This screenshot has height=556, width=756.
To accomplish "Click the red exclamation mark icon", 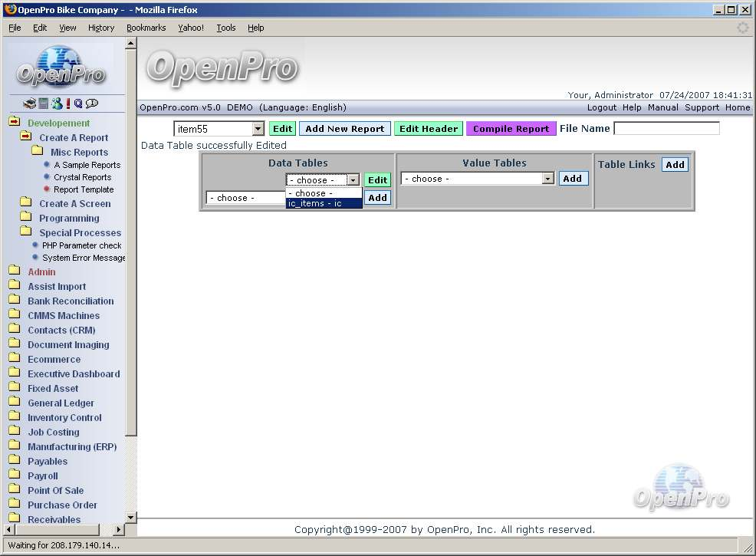I will 67,104.
